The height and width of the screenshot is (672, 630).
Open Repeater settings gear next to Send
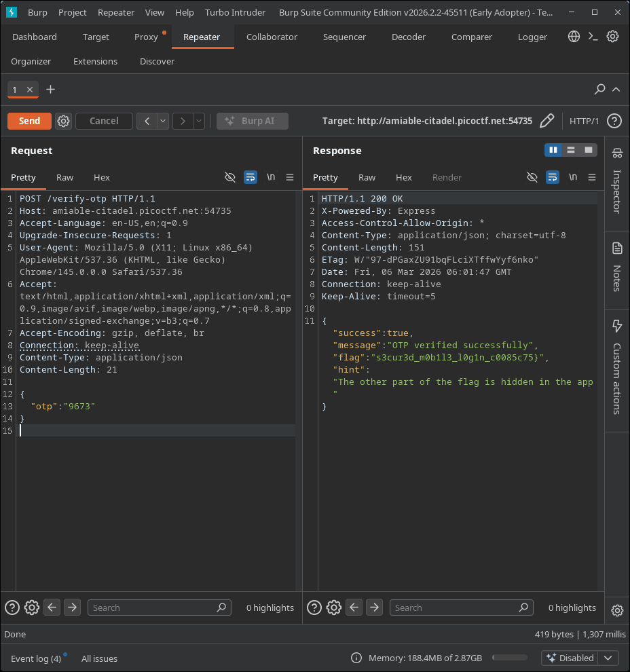click(63, 121)
